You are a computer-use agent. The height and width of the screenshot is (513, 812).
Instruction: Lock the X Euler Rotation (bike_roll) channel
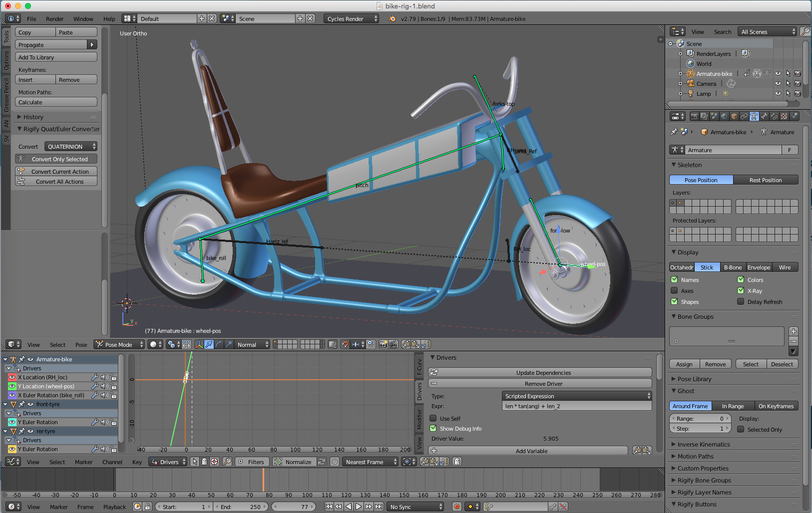[114, 395]
